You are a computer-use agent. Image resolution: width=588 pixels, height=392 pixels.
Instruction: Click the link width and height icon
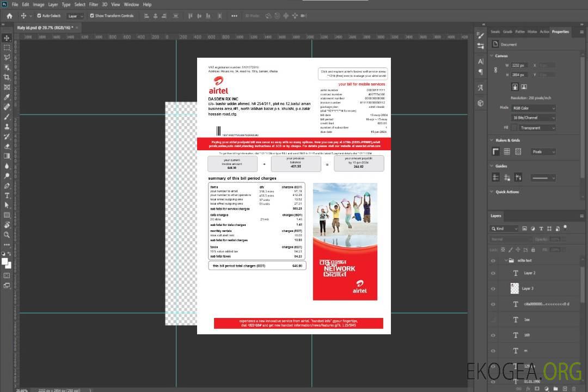pos(496,70)
